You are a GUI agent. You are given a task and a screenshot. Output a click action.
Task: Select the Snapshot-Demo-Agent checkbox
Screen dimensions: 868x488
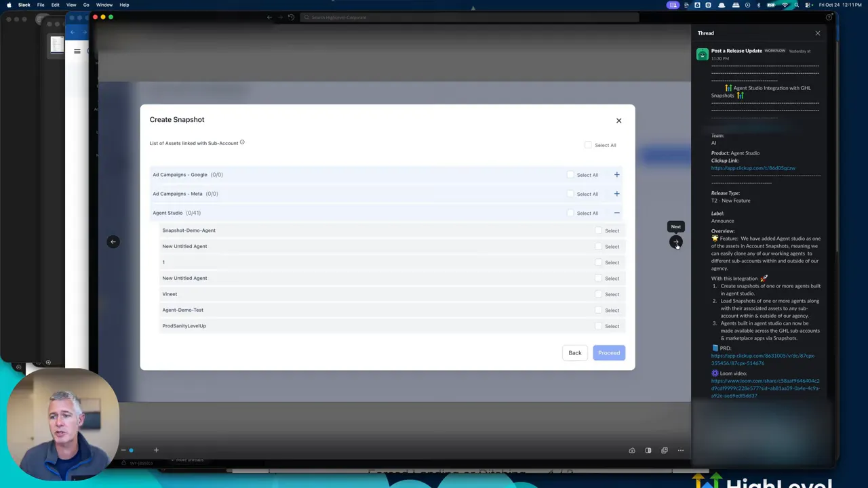(x=598, y=230)
